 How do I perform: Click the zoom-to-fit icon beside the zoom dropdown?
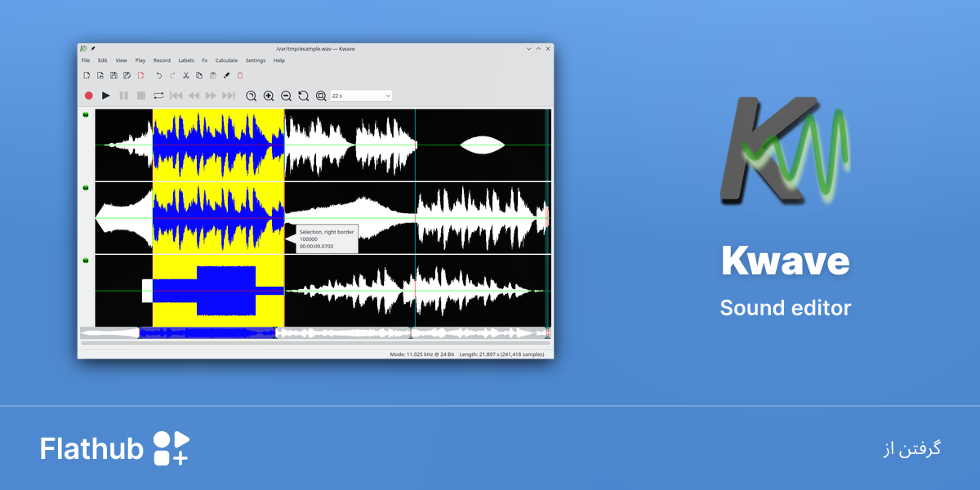coord(321,96)
